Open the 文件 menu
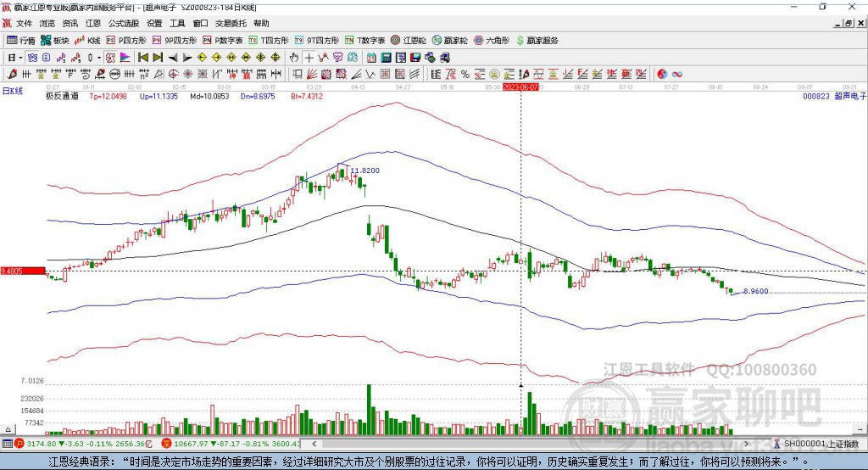Viewport: 868px width, 470px height. tap(24, 23)
